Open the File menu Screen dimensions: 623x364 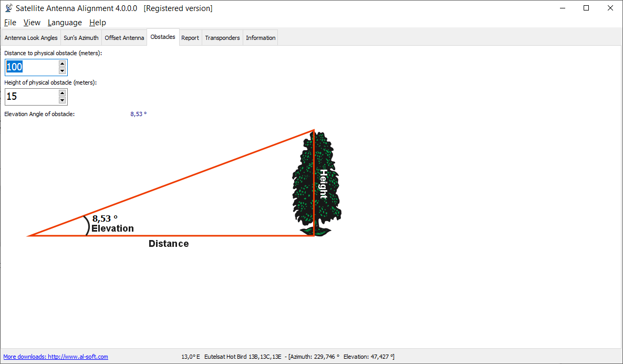[10, 23]
